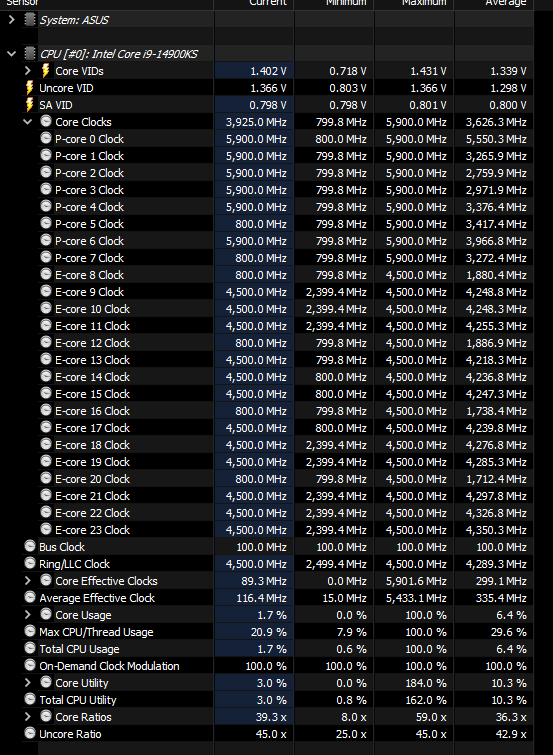Click the clock icon next to Bus Clock
The image size is (553, 755).
pyautogui.click(x=30, y=546)
